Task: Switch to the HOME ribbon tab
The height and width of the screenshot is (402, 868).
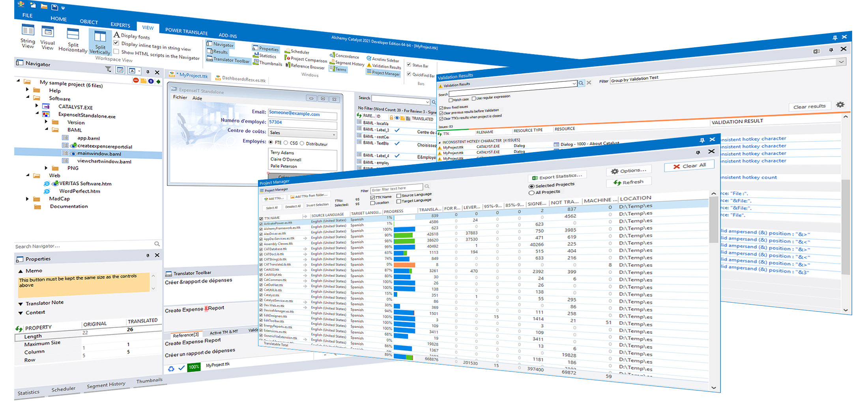Action: click(x=58, y=19)
